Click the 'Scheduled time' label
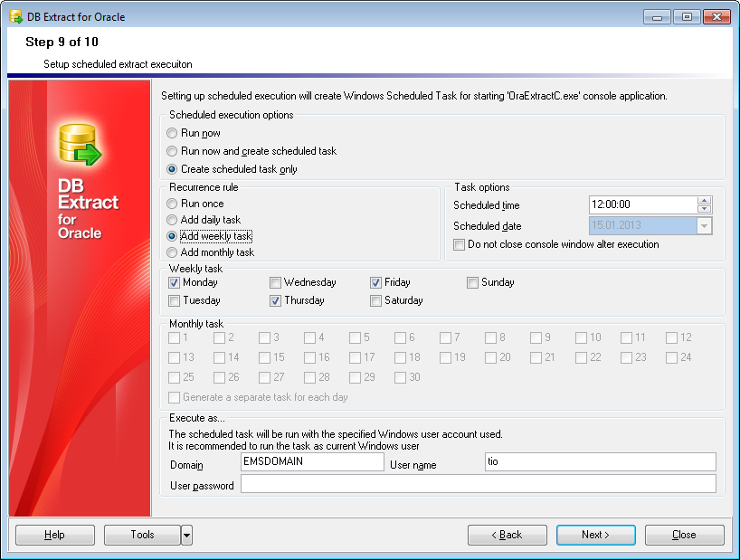The image size is (740, 560). (486, 205)
